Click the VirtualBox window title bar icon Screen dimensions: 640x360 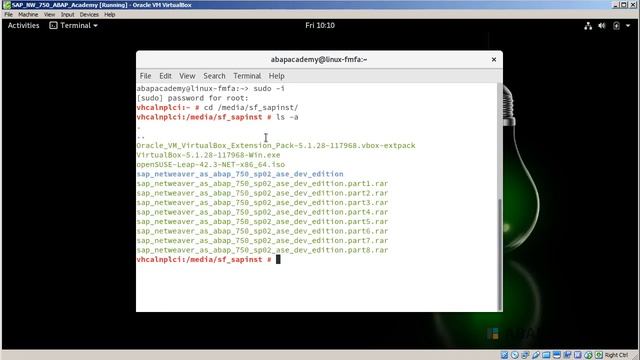coord(7,5)
